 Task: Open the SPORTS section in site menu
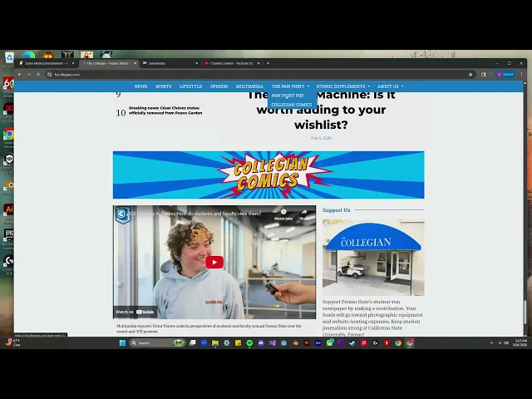coord(163,86)
